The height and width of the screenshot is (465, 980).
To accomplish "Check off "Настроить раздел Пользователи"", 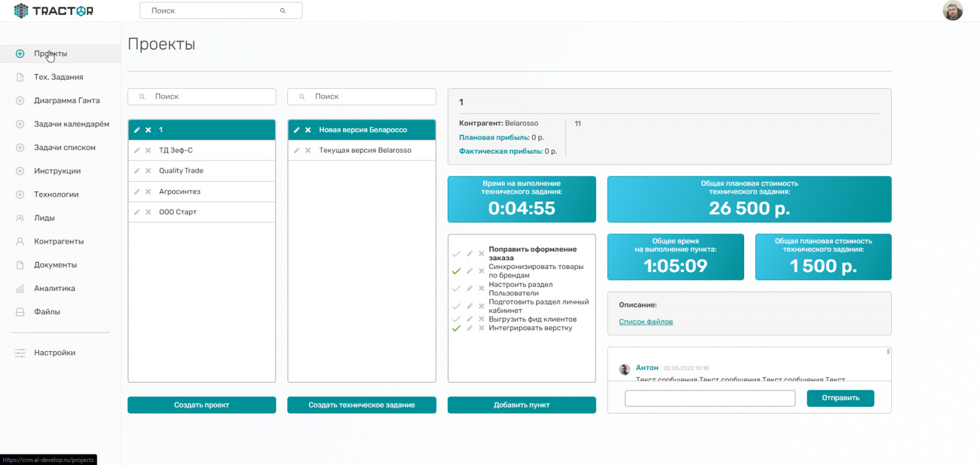I will [456, 289].
